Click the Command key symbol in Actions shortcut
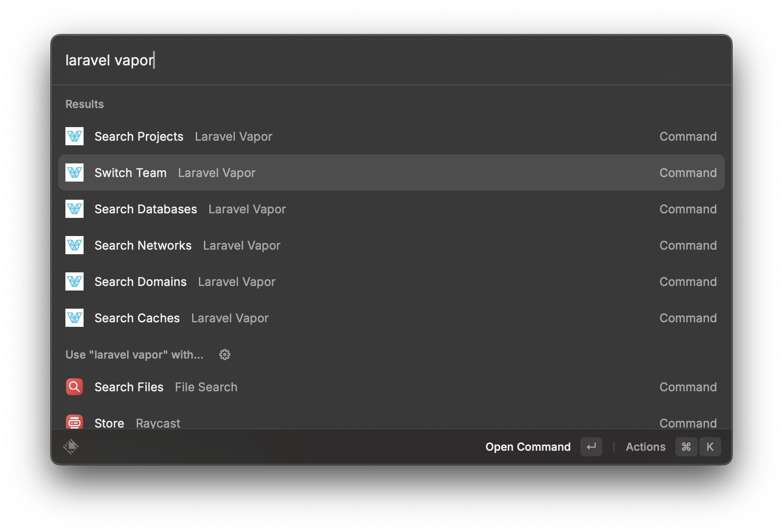783x532 pixels. (686, 447)
